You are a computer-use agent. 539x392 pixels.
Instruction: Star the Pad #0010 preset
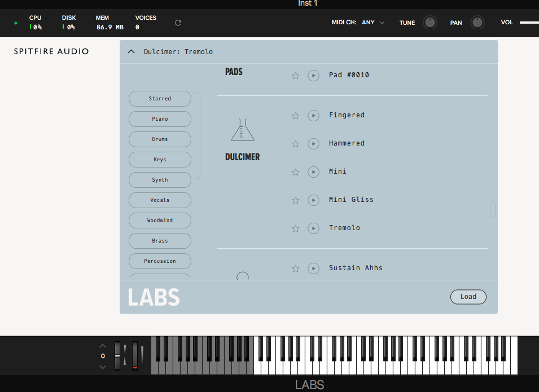click(296, 76)
